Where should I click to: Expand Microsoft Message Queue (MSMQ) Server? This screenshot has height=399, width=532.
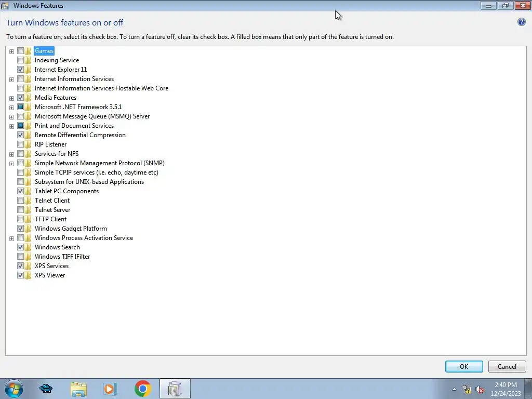pyautogui.click(x=11, y=117)
